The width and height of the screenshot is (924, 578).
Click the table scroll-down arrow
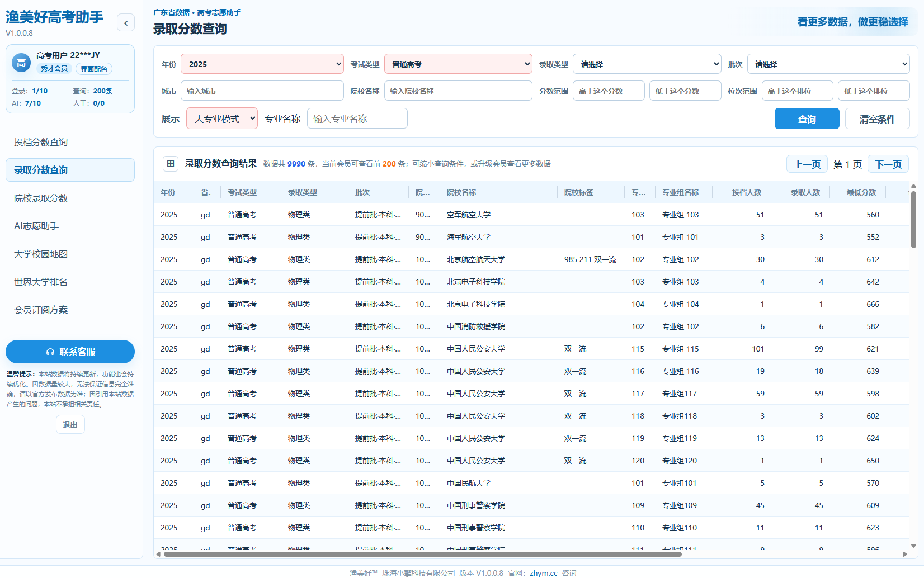[x=913, y=546]
